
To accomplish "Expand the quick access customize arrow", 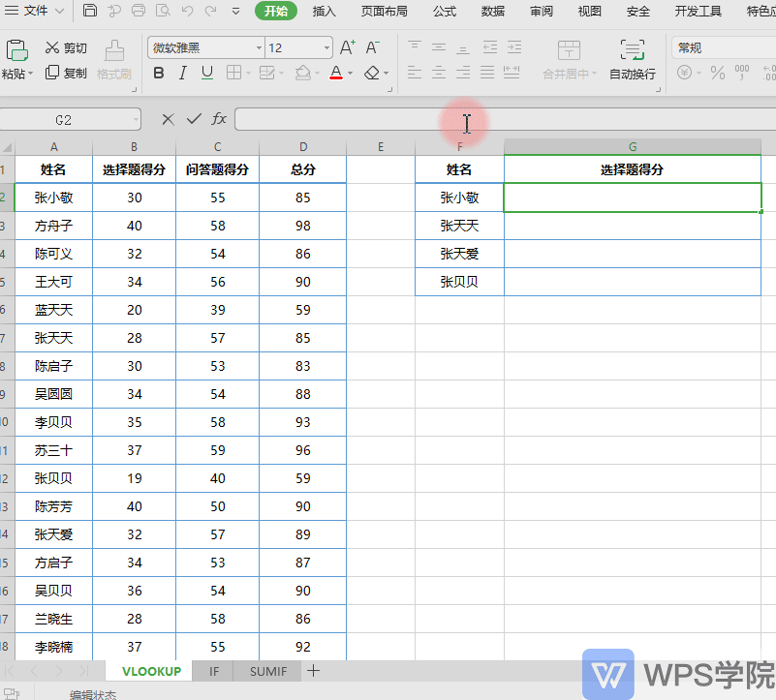I will click(235, 11).
